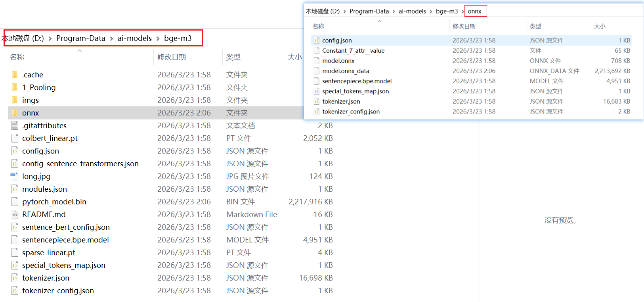This screenshot has width=644, height=302.
Task: Expand chevron after bge-m3 in onnx window
Action: pos(462,12)
